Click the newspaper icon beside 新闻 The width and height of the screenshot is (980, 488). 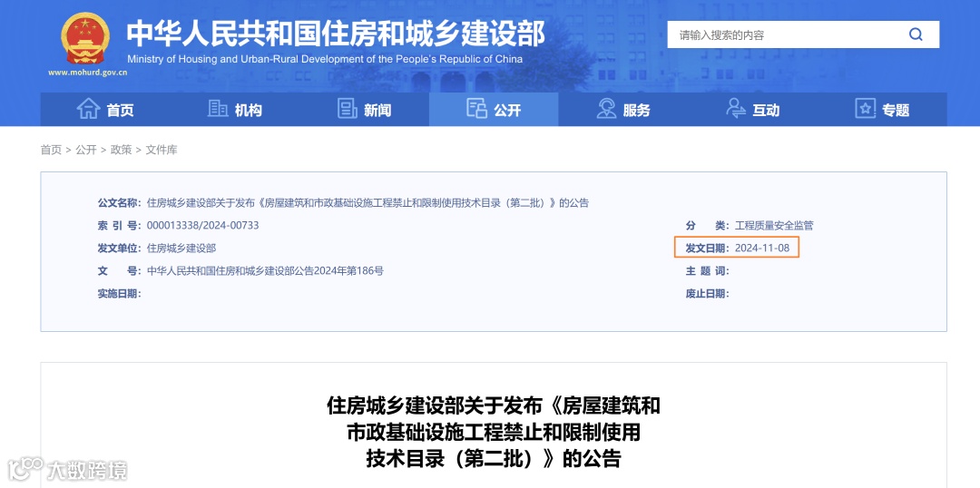click(347, 109)
